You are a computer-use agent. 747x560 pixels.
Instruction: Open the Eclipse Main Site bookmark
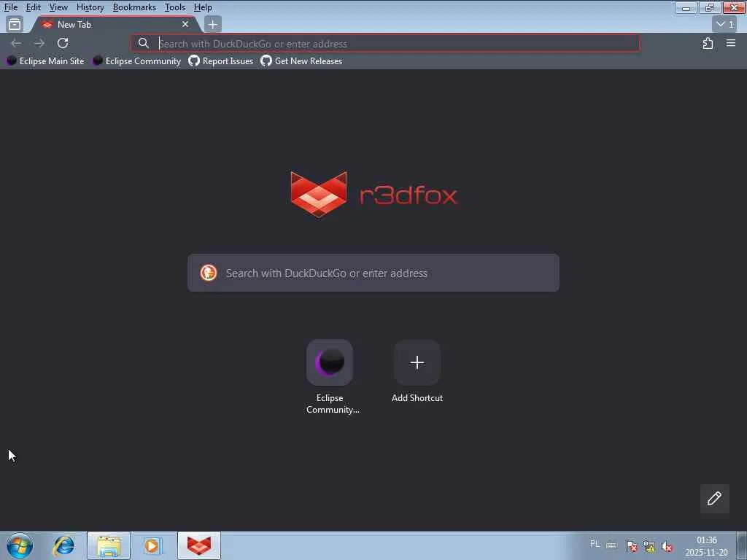45,61
